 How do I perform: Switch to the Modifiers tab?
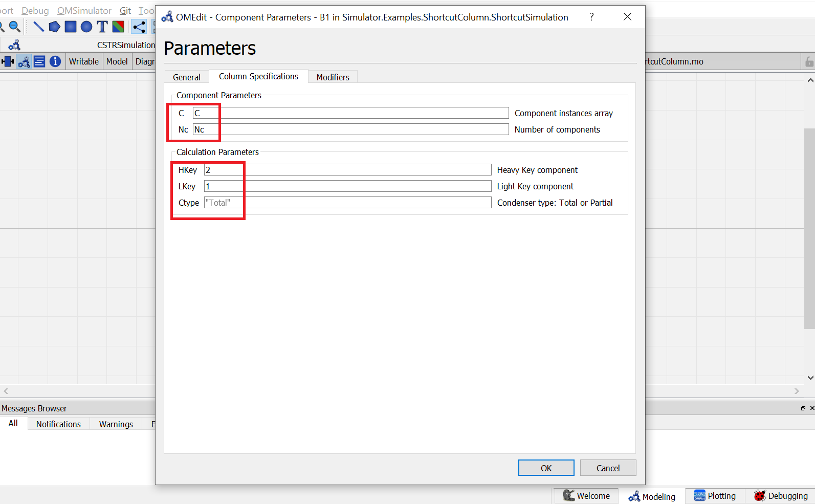tap(333, 77)
